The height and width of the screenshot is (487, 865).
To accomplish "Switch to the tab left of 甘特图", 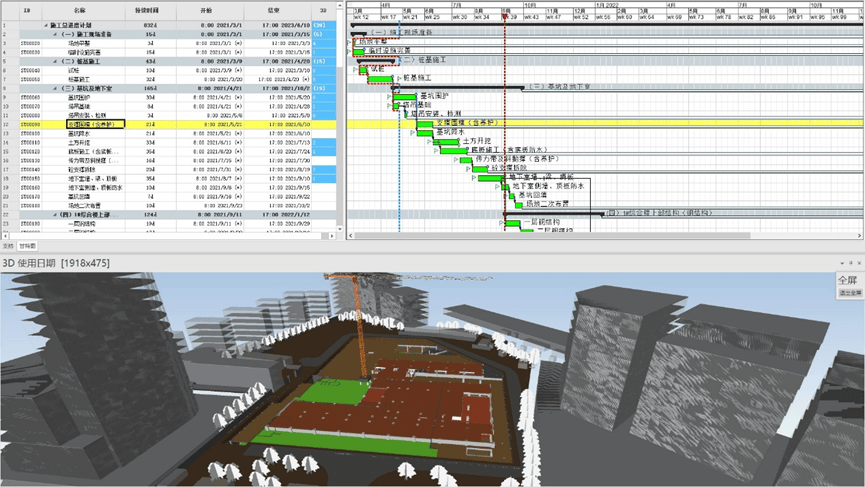I will [x=8, y=246].
